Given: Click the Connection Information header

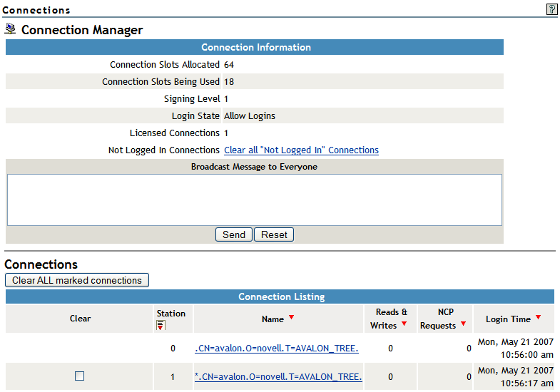Looking at the screenshot, I should pyautogui.click(x=256, y=47).
